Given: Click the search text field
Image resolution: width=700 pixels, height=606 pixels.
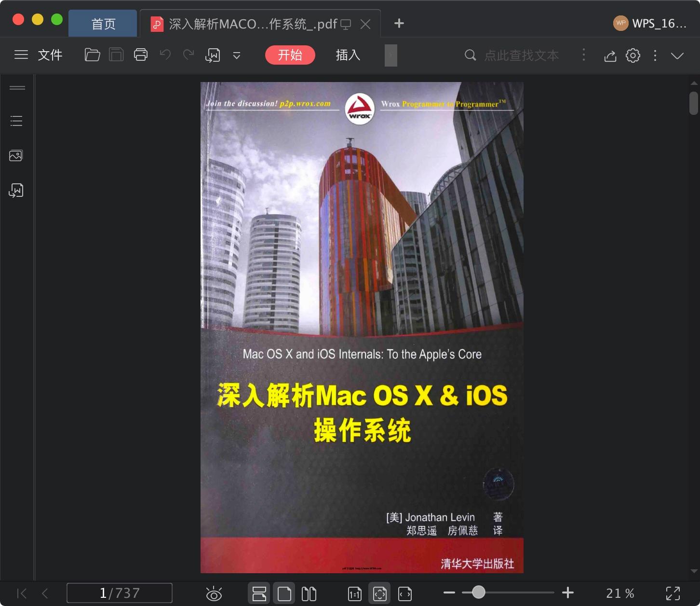Looking at the screenshot, I should tap(522, 55).
